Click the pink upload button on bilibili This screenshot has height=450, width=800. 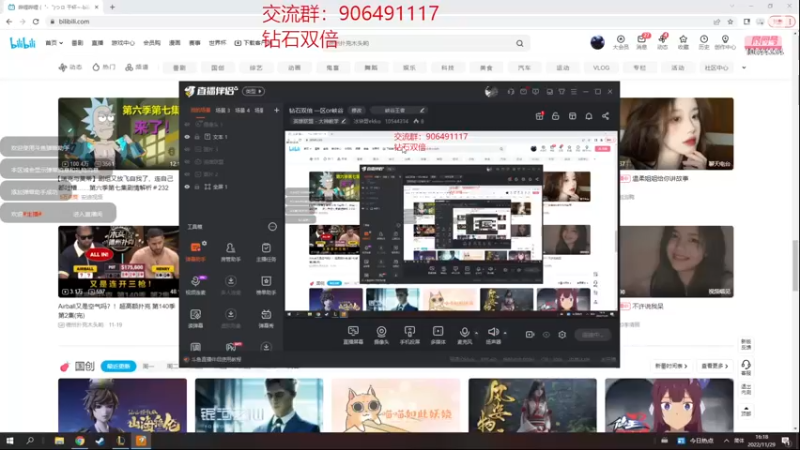tap(764, 43)
